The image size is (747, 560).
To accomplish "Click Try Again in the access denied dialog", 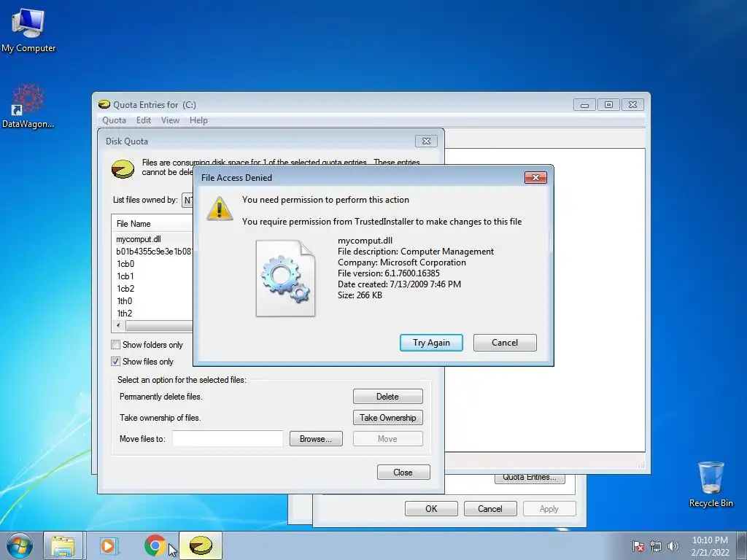I will pos(431,343).
